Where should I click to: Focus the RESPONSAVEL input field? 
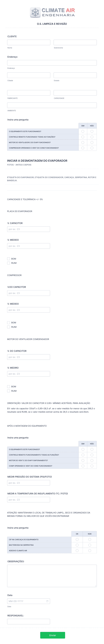pos(29,621)
